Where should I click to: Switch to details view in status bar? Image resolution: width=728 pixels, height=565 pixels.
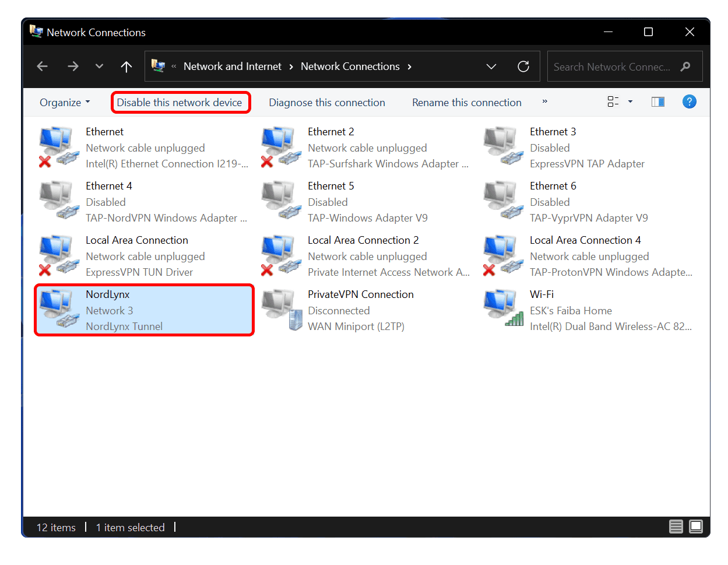676,527
